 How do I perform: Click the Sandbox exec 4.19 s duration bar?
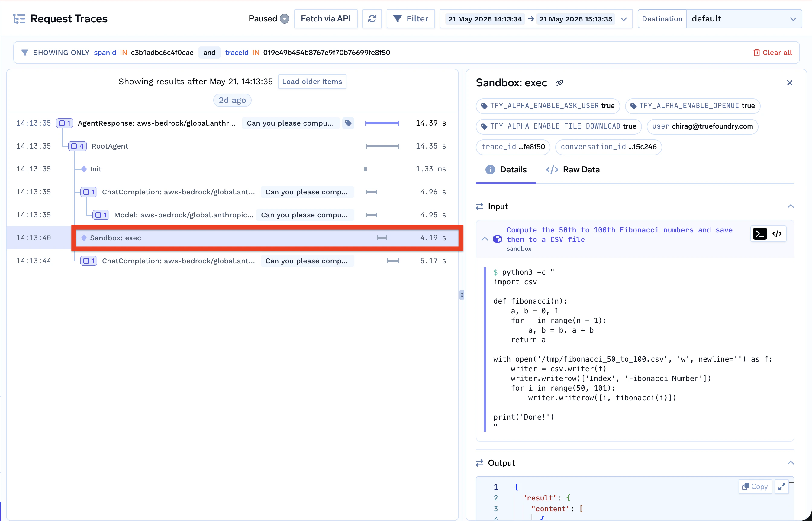click(382, 238)
